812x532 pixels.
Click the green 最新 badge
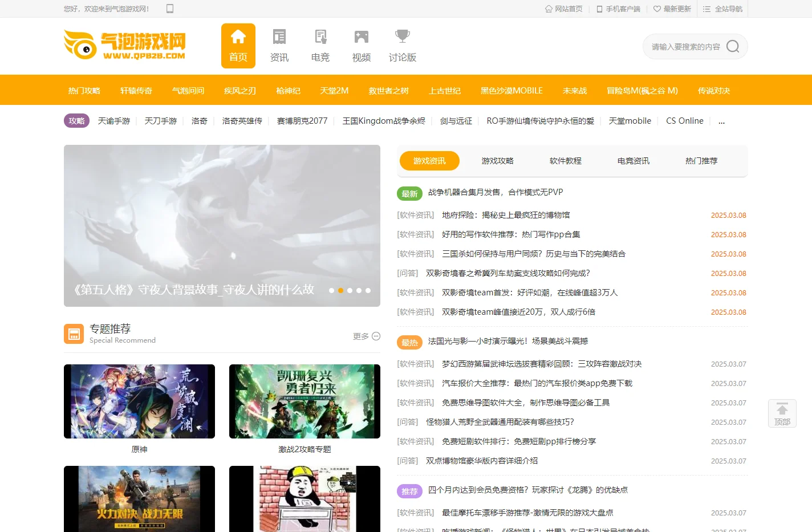click(x=409, y=194)
